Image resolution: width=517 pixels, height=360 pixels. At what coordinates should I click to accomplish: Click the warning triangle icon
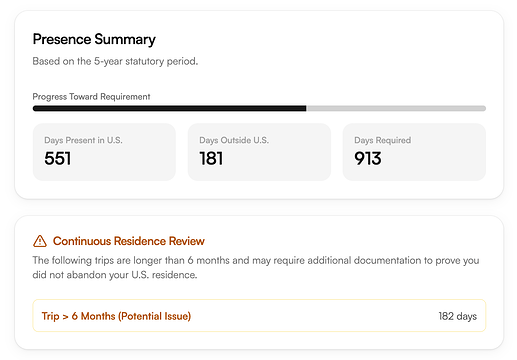pyautogui.click(x=40, y=241)
